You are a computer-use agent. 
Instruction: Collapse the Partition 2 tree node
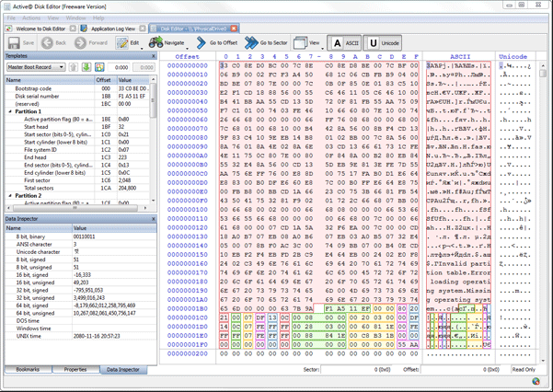click(10, 195)
